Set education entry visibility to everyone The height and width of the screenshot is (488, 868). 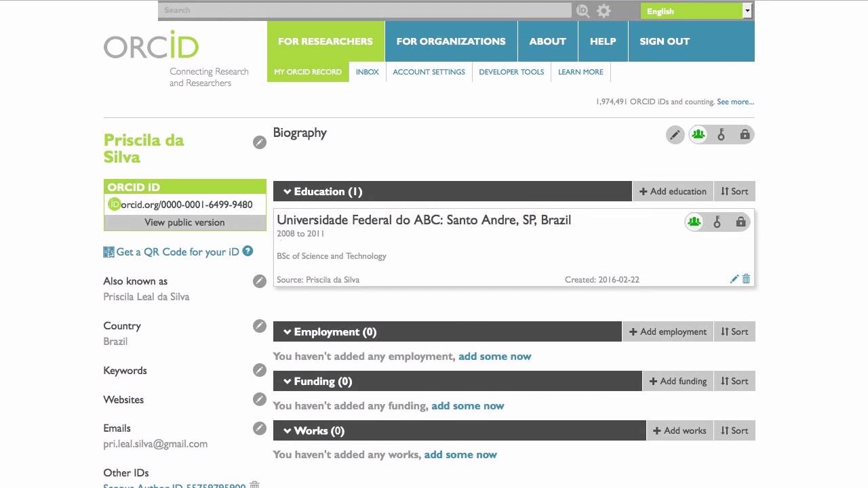694,222
